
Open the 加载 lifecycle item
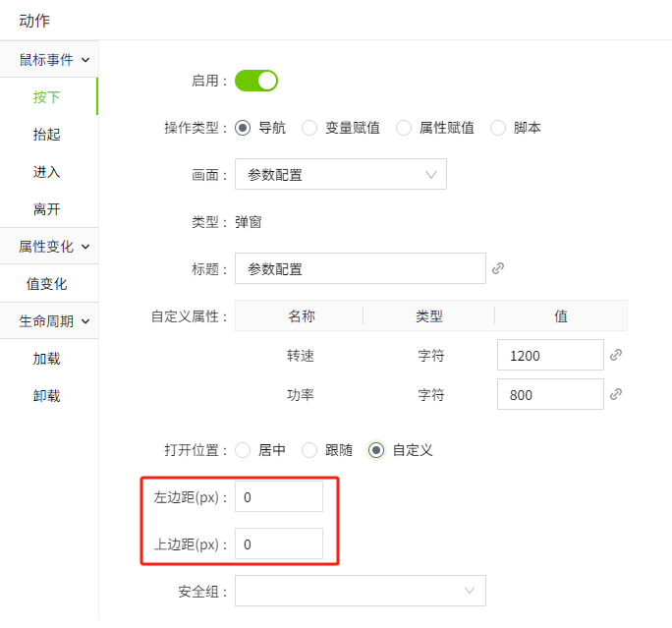click(x=46, y=359)
